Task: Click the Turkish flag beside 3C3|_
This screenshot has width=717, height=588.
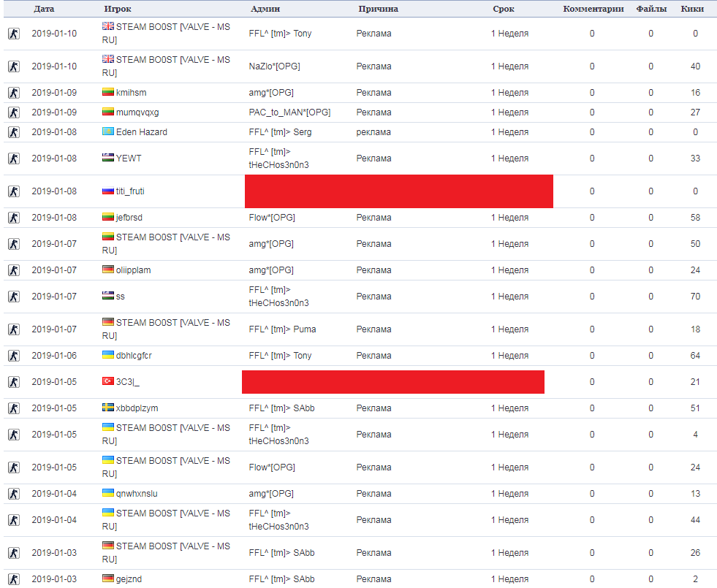Action: 108,381
